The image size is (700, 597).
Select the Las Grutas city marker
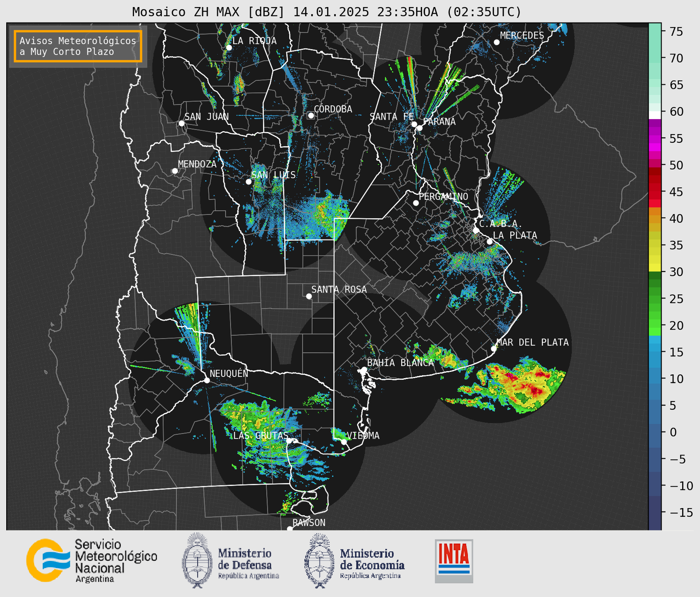pyautogui.click(x=289, y=441)
